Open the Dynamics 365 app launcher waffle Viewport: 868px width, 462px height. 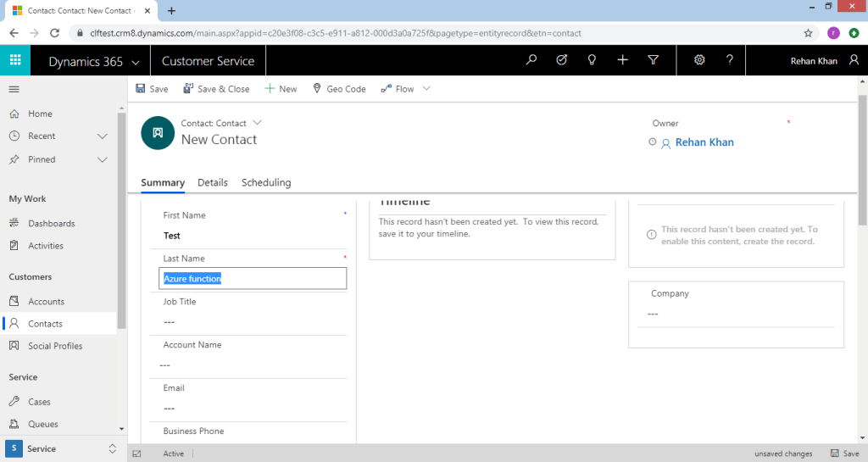pyautogui.click(x=15, y=61)
